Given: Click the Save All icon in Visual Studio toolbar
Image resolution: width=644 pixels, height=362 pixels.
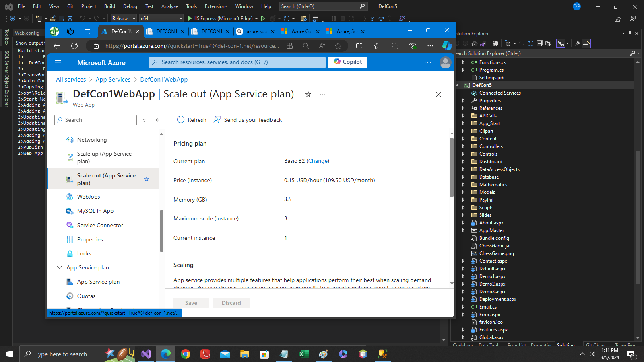Looking at the screenshot, I should (70, 18).
